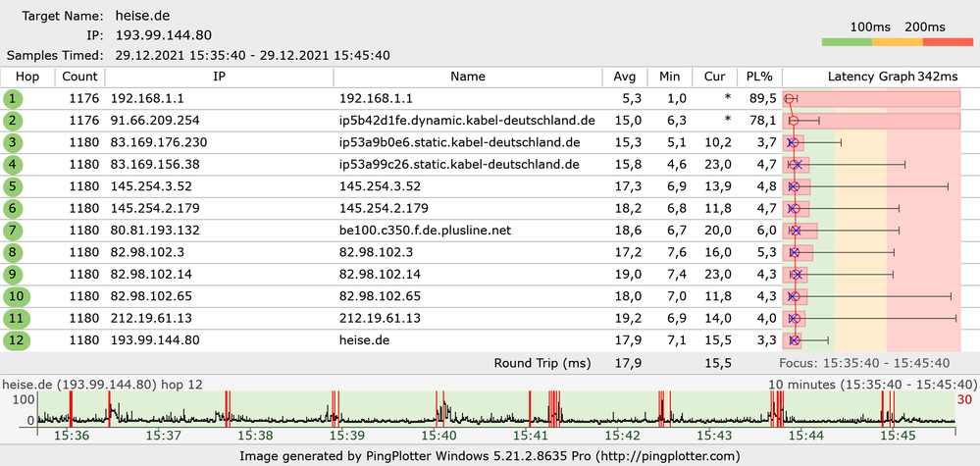Click the green hop 8 circle
The width and height of the screenshot is (980, 466).
tap(12, 252)
